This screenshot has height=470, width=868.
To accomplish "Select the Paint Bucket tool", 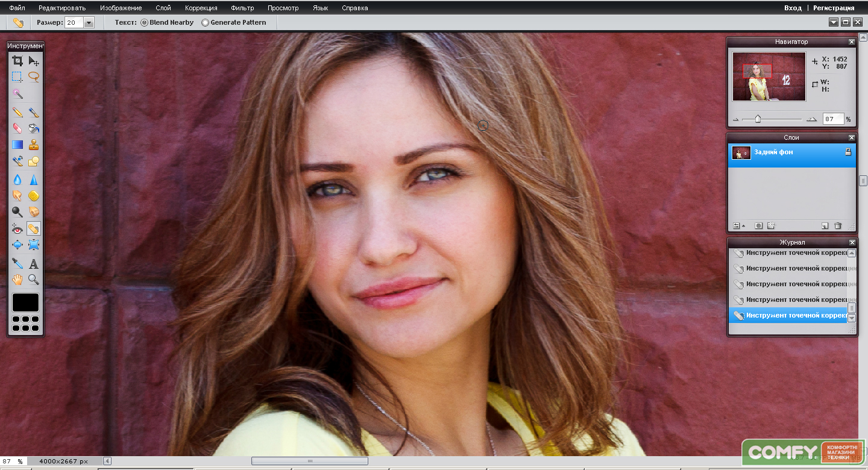I will [34, 128].
